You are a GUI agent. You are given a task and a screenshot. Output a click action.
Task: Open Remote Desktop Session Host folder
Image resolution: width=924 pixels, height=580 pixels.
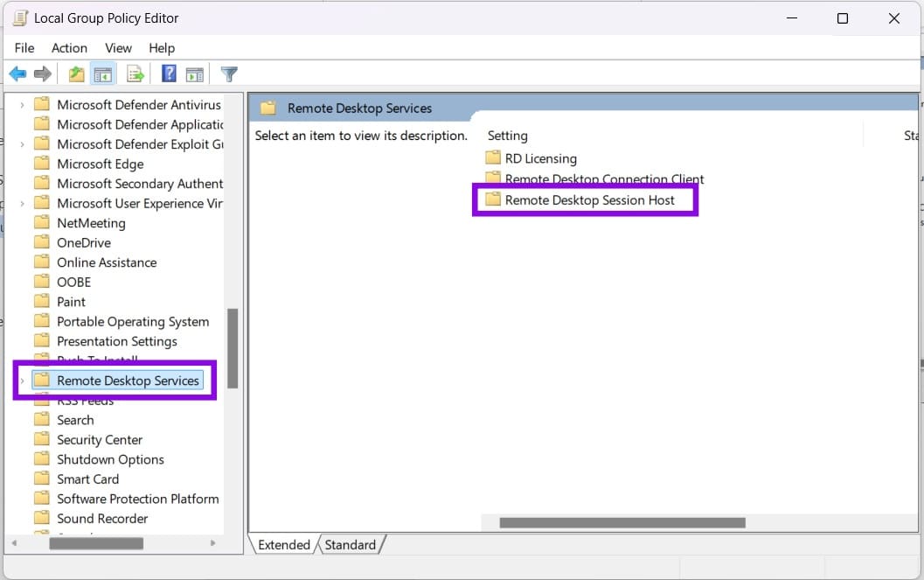tap(580, 200)
